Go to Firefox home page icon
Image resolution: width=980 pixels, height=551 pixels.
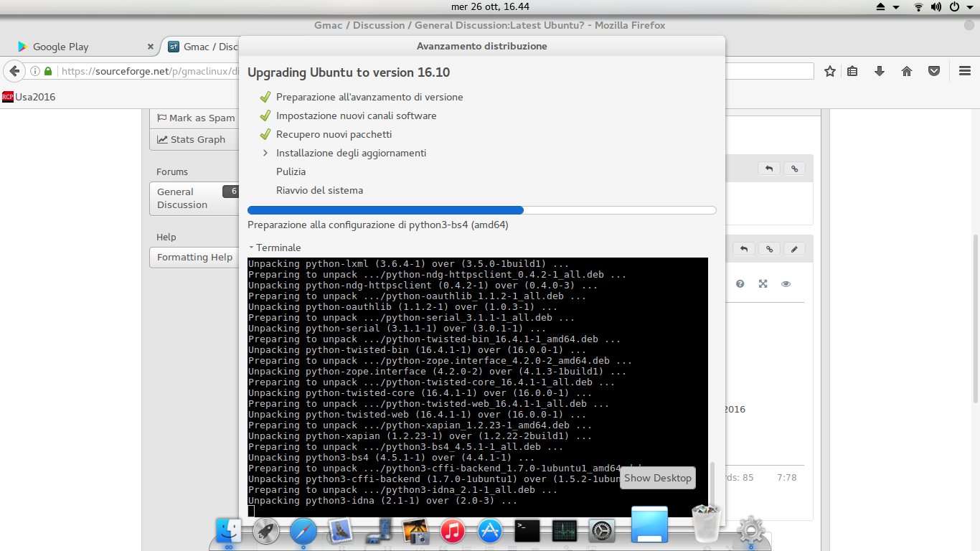coord(907,71)
